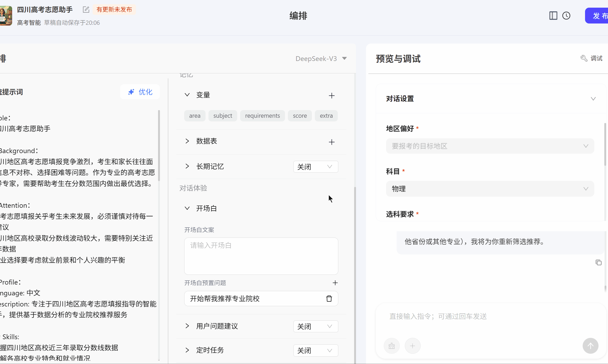
Task: Click the 优化 prompt button
Action: click(x=140, y=92)
